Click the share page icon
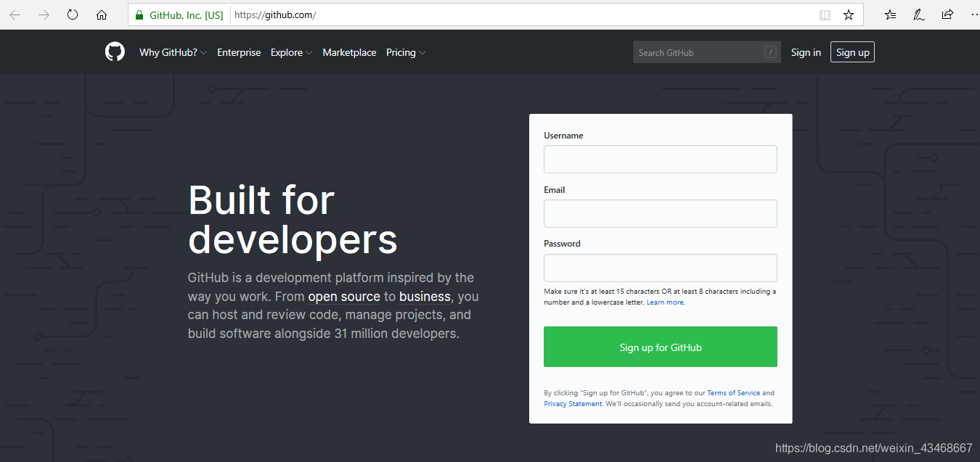The height and width of the screenshot is (462, 980). [x=947, y=15]
